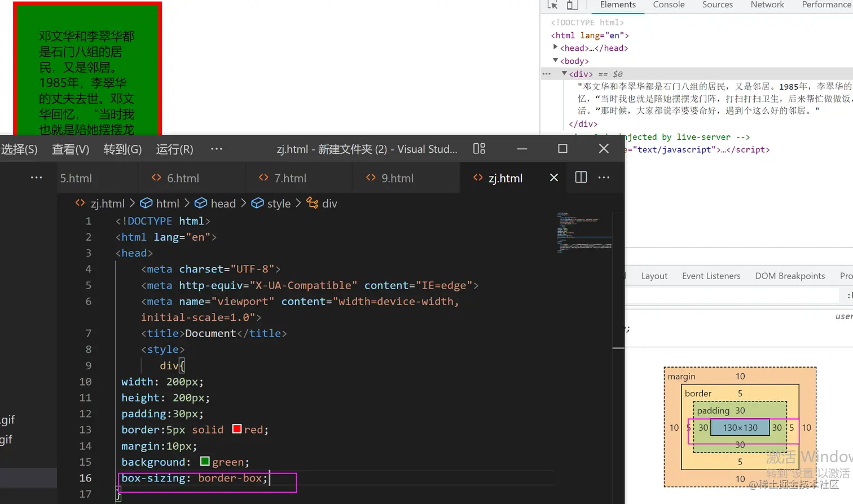The image size is (853, 504).
Task: Open the 查看(V) menu
Action: [x=71, y=149]
